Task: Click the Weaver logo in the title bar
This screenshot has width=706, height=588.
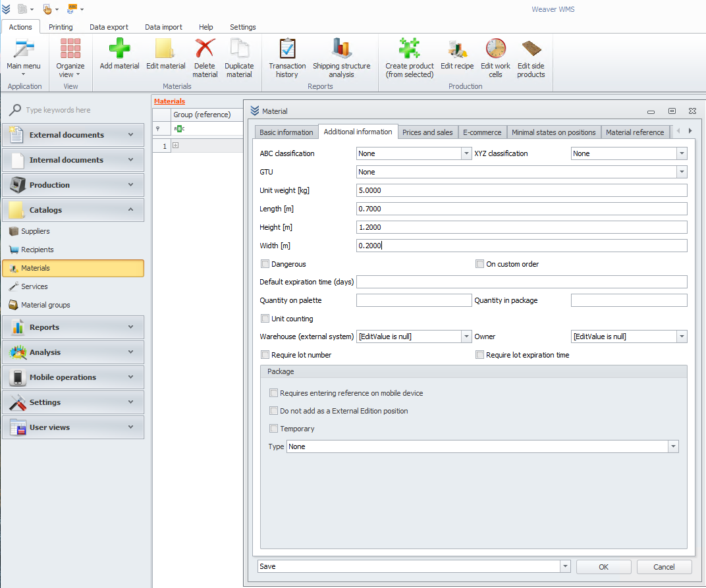Action: pyautogui.click(x=6, y=9)
